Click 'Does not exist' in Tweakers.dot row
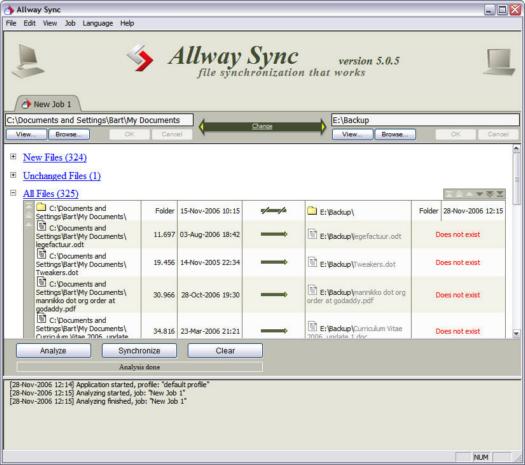 point(458,262)
